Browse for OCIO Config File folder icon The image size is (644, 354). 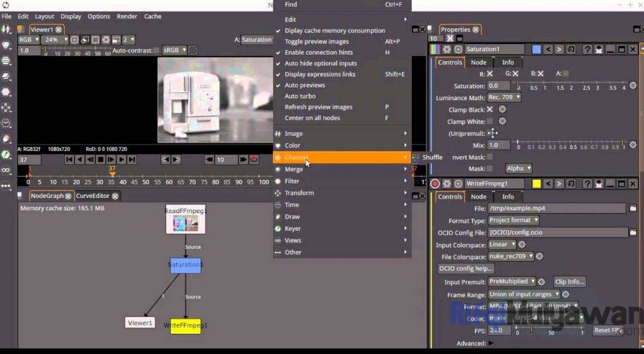coord(633,233)
